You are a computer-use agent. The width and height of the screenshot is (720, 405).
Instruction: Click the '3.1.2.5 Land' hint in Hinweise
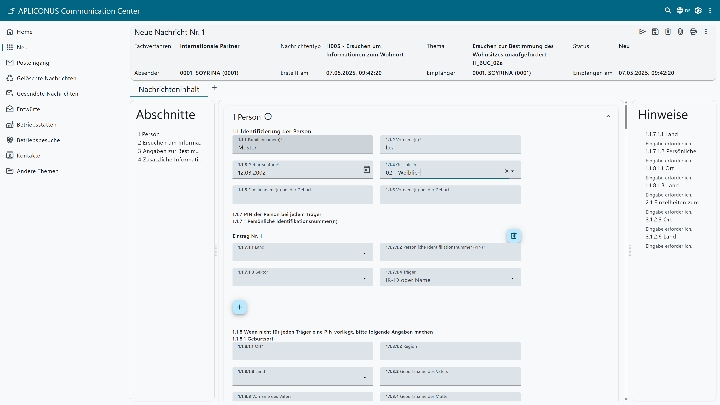point(661,236)
